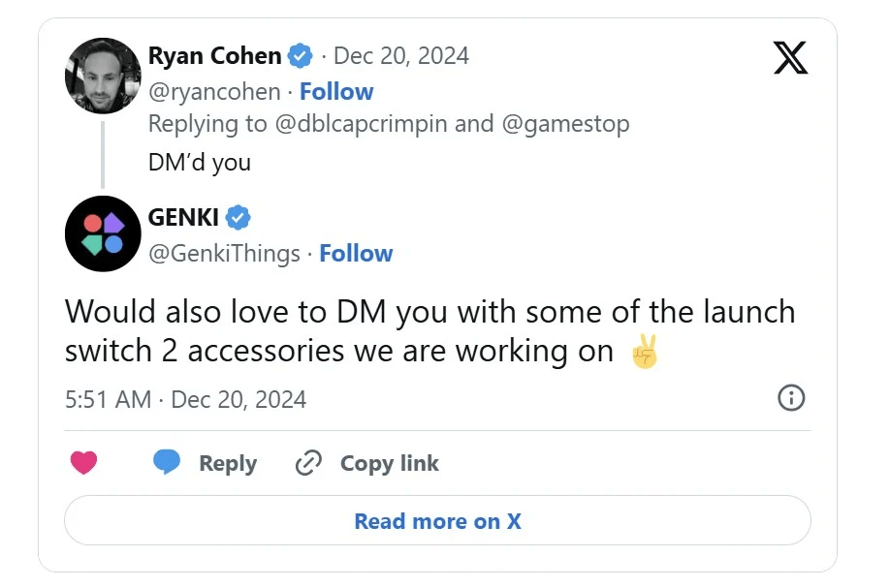Click the Reply text label
Screen dimensions: 890x588
(x=228, y=464)
